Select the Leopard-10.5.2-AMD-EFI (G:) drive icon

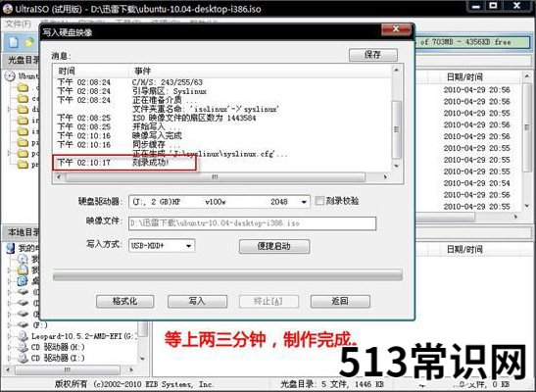coord(23,336)
